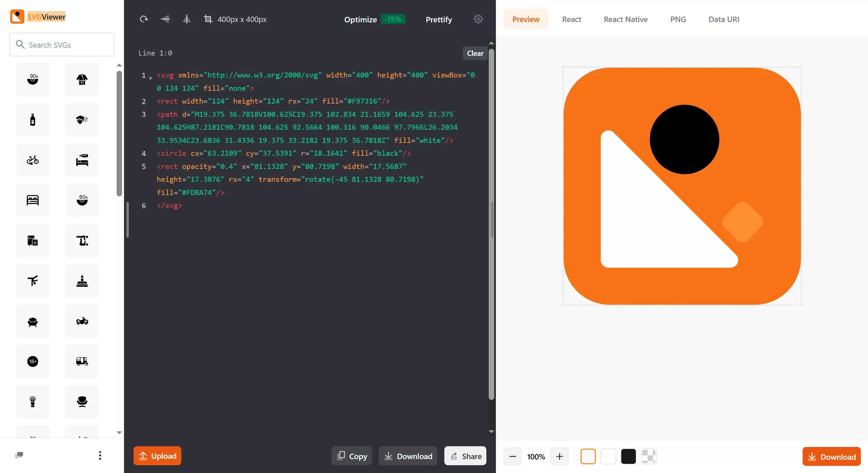Click the flip vertical icon
868x473 pixels.
[186, 19]
